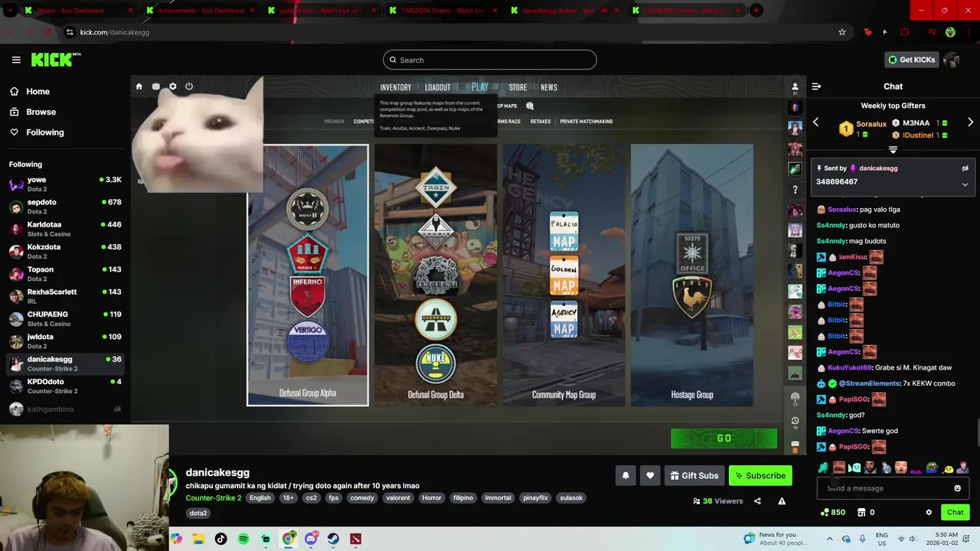Open chat settings gear icon

[929, 512]
